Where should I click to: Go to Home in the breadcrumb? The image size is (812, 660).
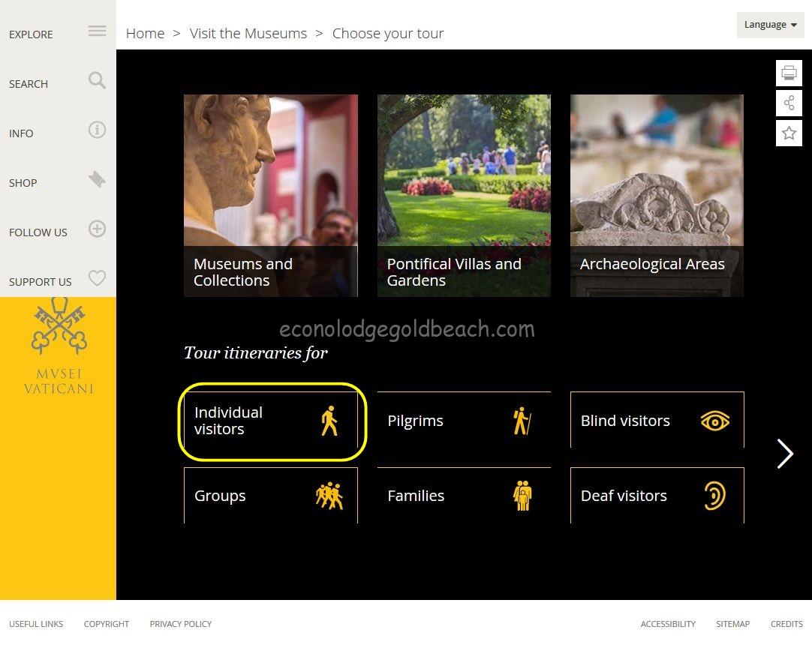(x=145, y=34)
